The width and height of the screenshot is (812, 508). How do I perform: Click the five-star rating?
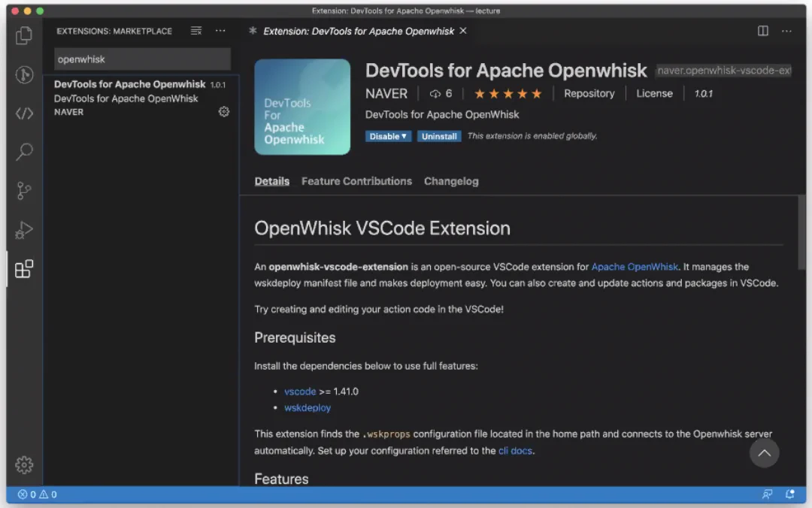[508, 94]
